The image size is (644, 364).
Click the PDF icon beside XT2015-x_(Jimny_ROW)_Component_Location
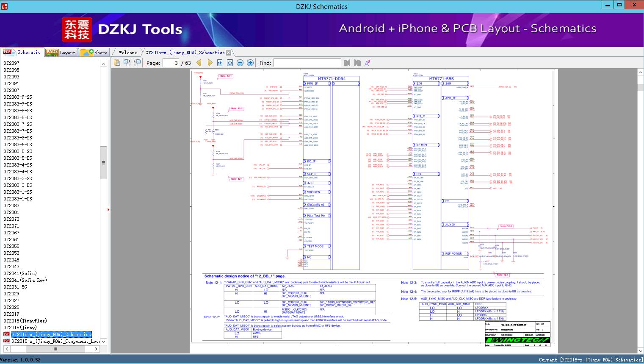pyautogui.click(x=6, y=341)
